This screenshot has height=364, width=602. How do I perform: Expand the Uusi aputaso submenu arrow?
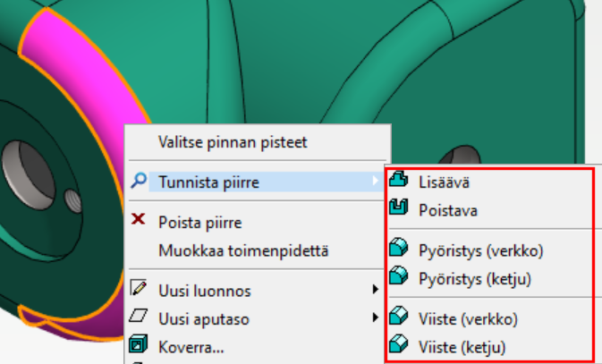pos(376,317)
